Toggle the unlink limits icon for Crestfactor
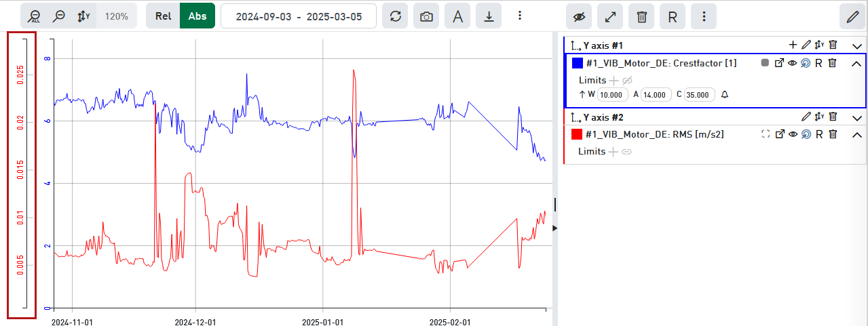868x326 pixels. pos(627,81)
